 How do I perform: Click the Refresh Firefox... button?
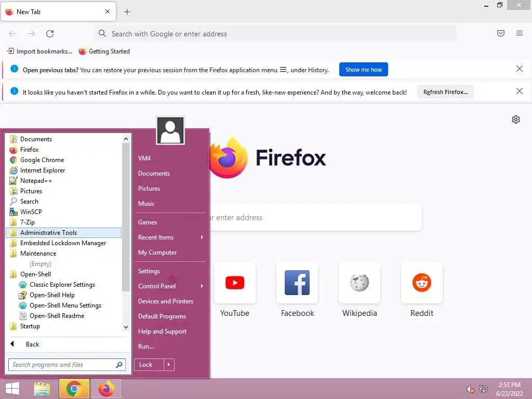coord(445,92)
